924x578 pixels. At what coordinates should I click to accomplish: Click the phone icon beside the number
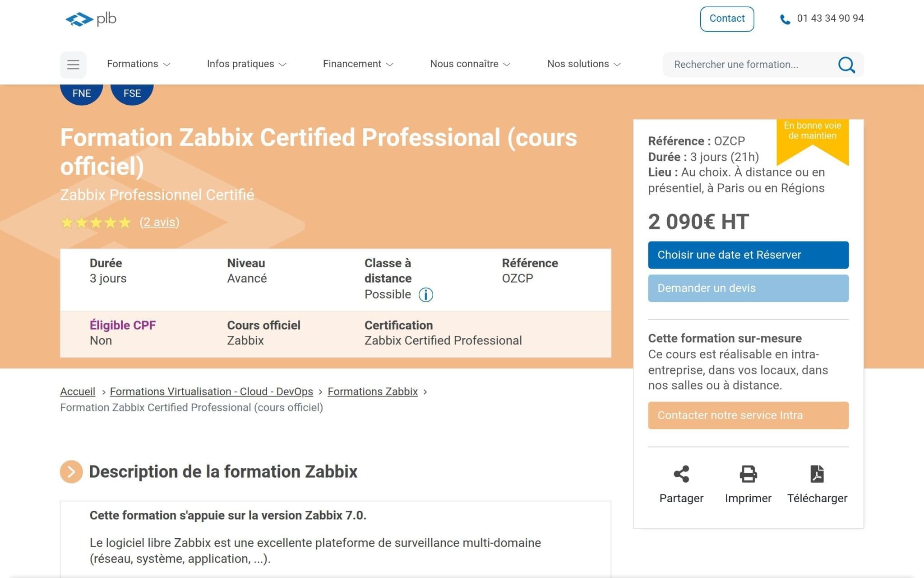785,19
